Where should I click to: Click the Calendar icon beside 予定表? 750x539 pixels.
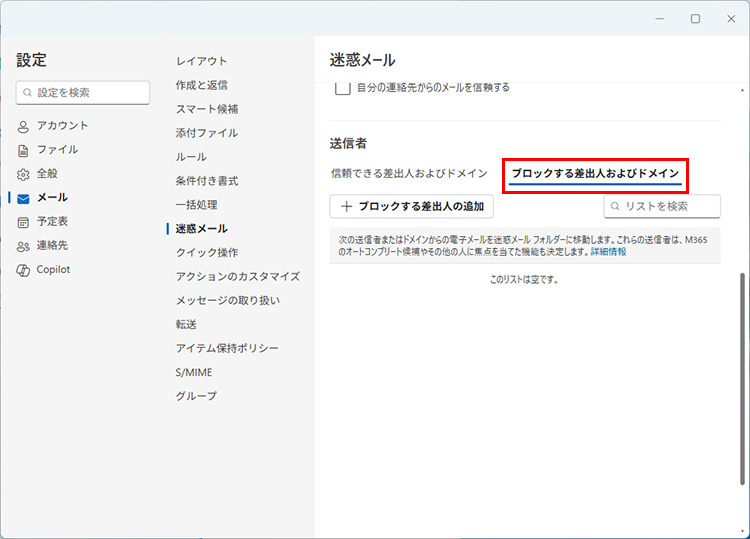point(24,222)
